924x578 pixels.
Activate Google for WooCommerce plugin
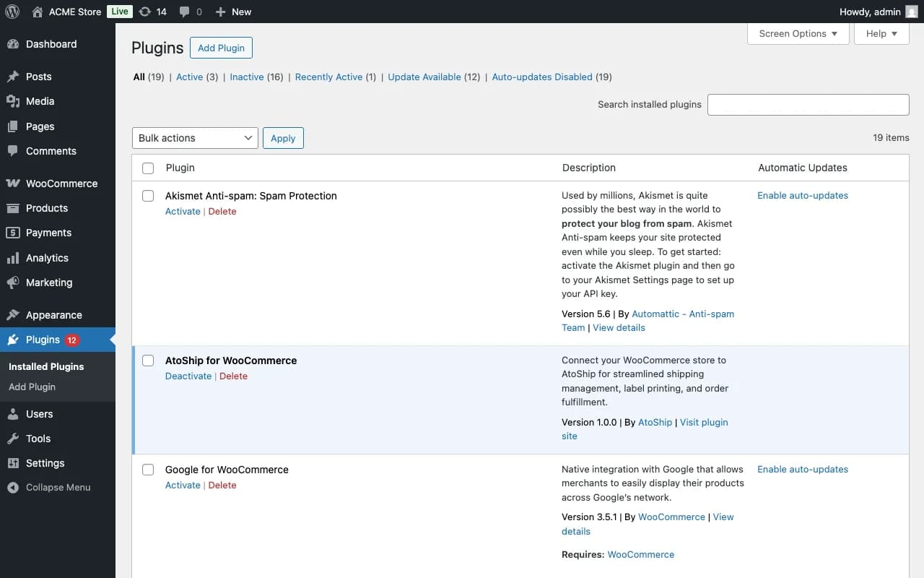pyautogui.click(x=183, y=485)
